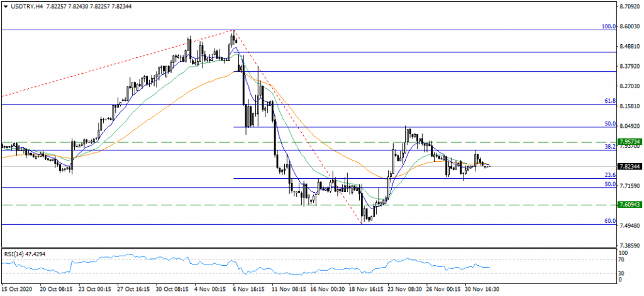Click the 8.70920 price axis label

[629, 6]
